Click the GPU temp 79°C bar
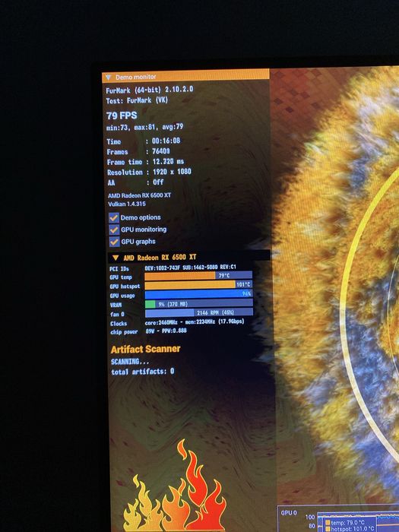Viewport: 399px width, 532px height. coord(198,275)
